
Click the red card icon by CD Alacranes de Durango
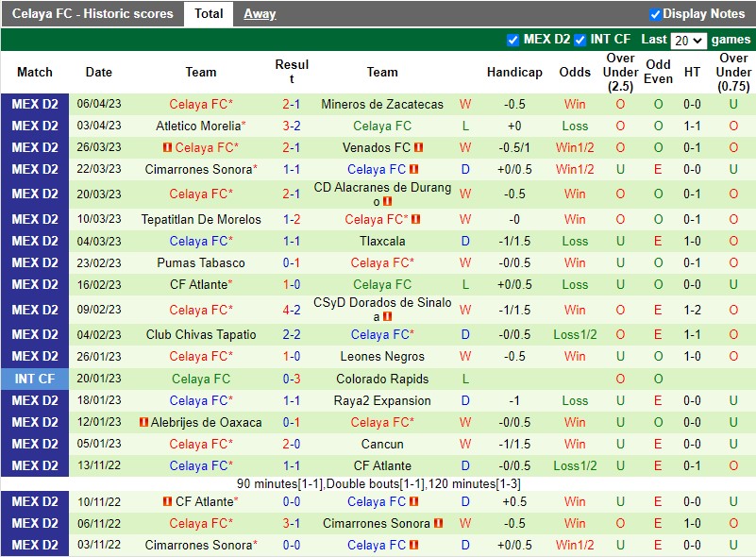tap(387, 202)
